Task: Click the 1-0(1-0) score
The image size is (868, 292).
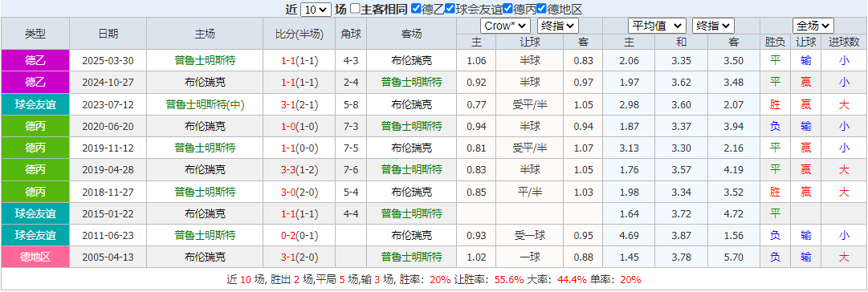Action: (300, 126)
